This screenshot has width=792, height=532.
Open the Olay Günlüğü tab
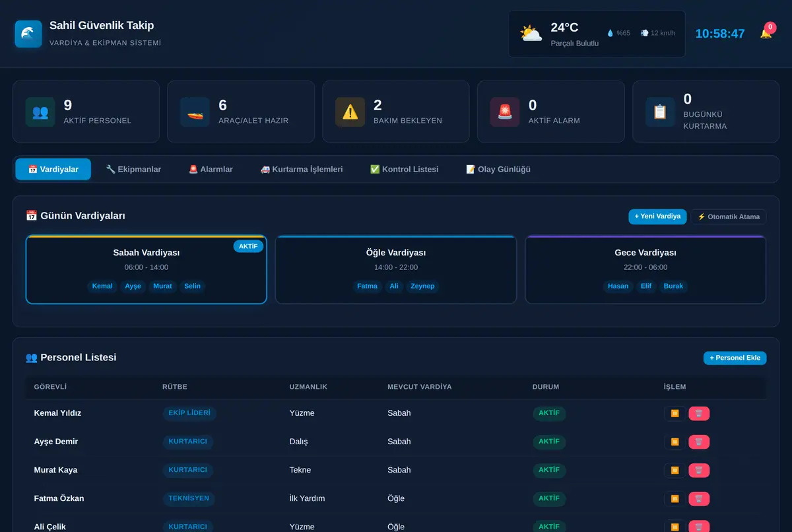pyautogui.click(x=498, y=170)
